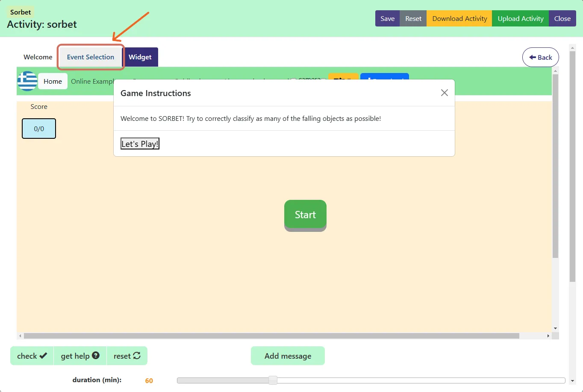Click the yellow Download Activity button
The image size is (583, 392).
coord(459,19)
